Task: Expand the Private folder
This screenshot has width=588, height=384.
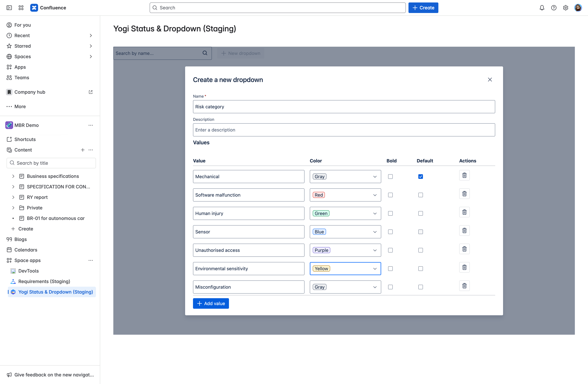Action: click(x=13, y=208)
